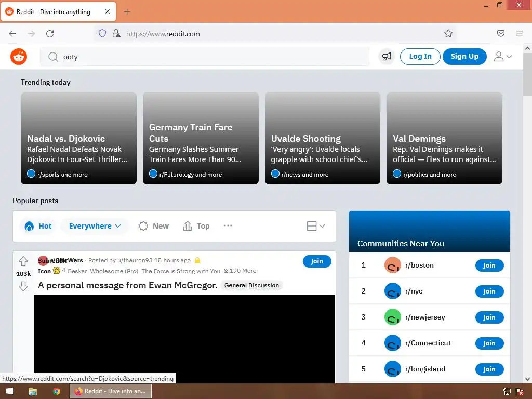Click the r/politics and more label

coord(430,175)
